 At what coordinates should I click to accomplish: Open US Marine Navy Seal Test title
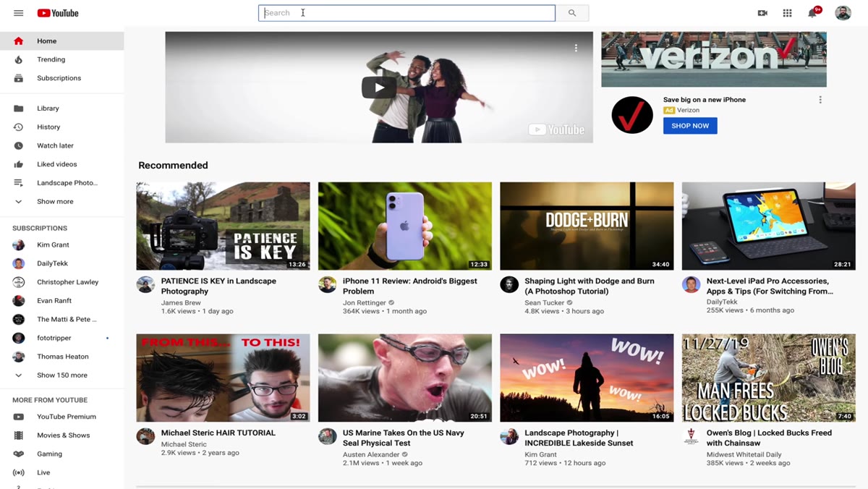[404, 438]
